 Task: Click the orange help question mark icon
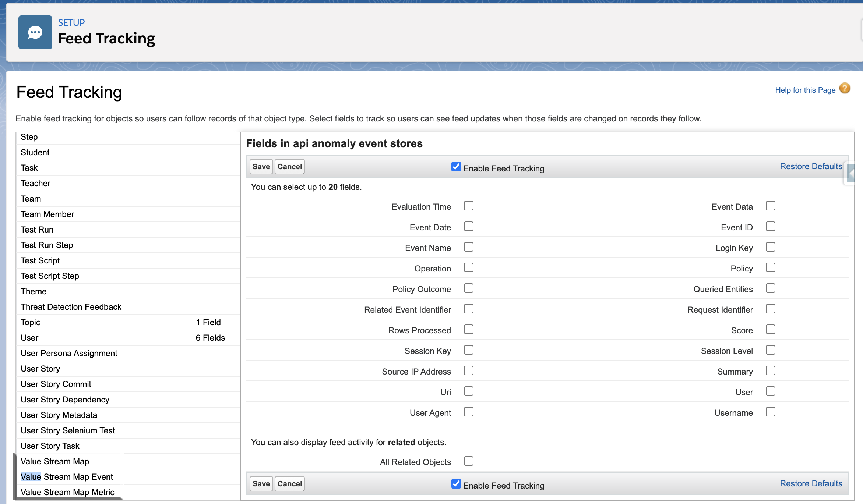pos(845,89)
